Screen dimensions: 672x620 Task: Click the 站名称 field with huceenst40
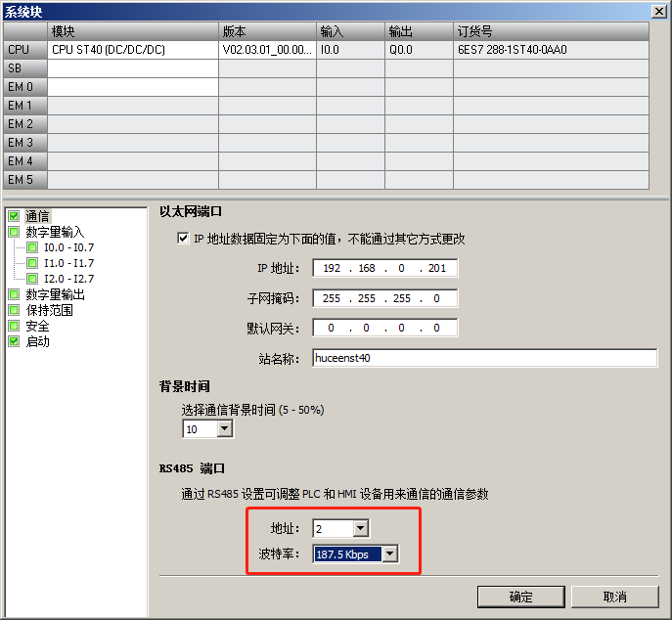(485, 358)
